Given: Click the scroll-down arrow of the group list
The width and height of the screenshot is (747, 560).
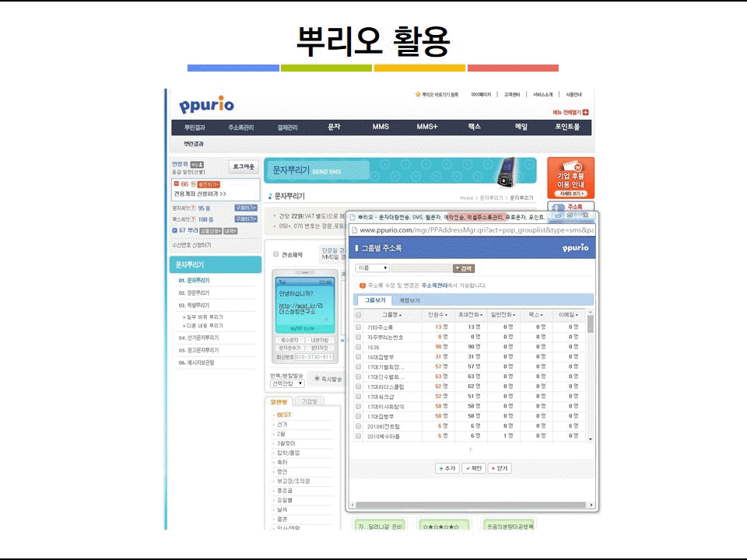Looking at the screenshot, I should (x=591, y=439).
